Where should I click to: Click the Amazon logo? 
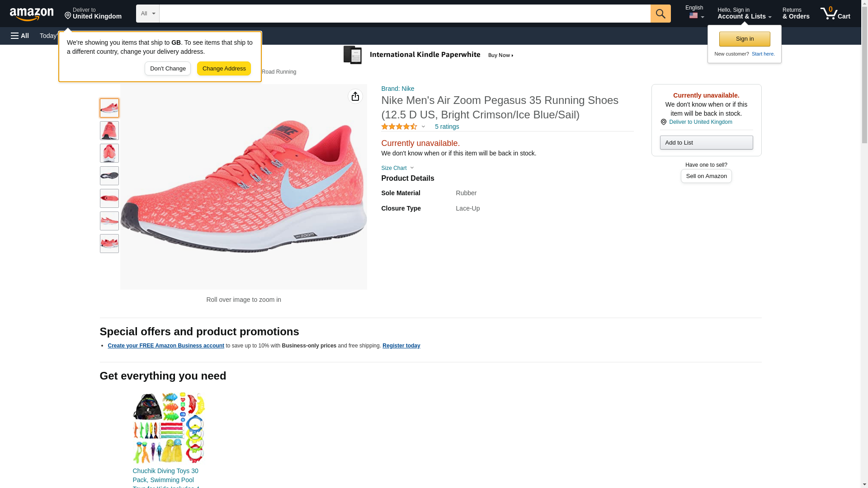(x=32, y=14)
